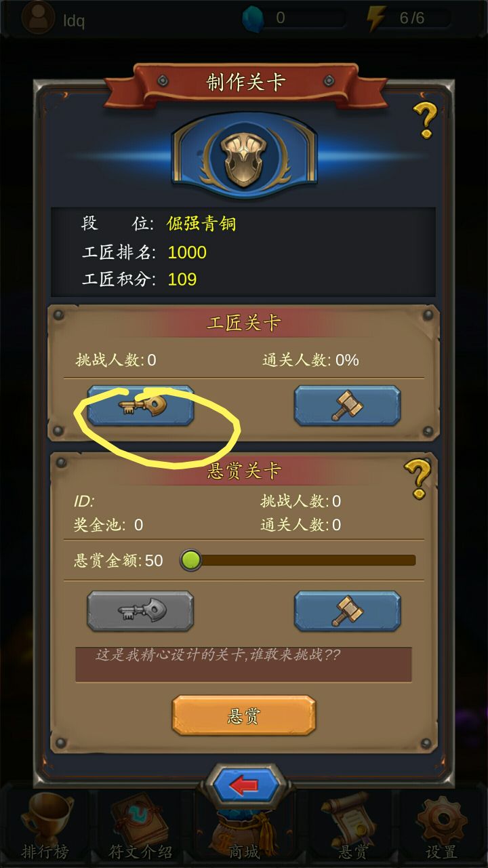Image resolution: width=488 pixels, height=868 pixels.
Task: Tap the key button under 工匠关卡
Action: (140, 406)
